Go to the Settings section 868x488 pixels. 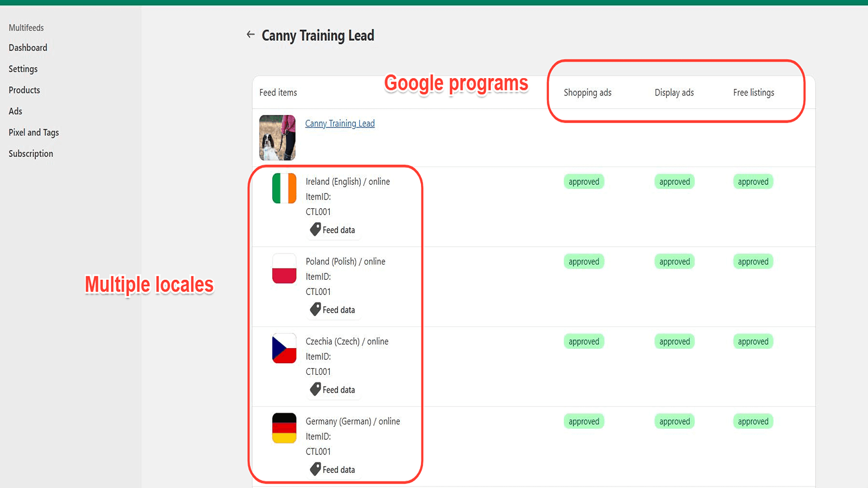(x=23, y=69)
